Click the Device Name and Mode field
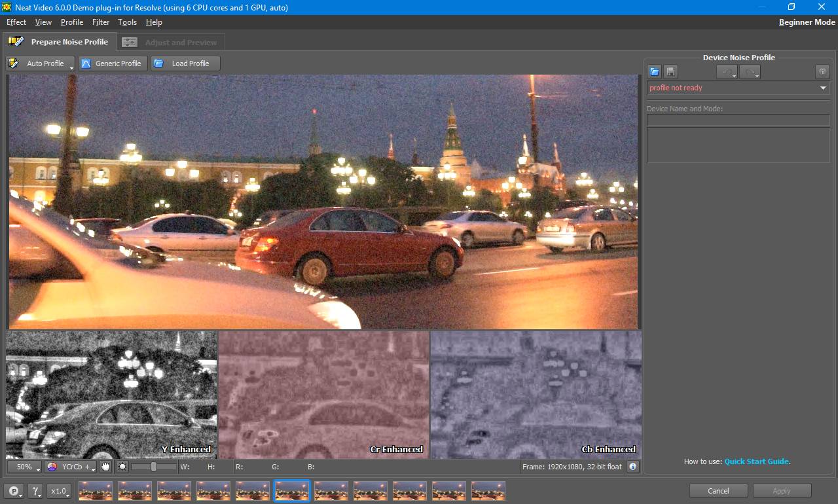The height and width of the screenshot is (504, 838). tap(738, 120)
